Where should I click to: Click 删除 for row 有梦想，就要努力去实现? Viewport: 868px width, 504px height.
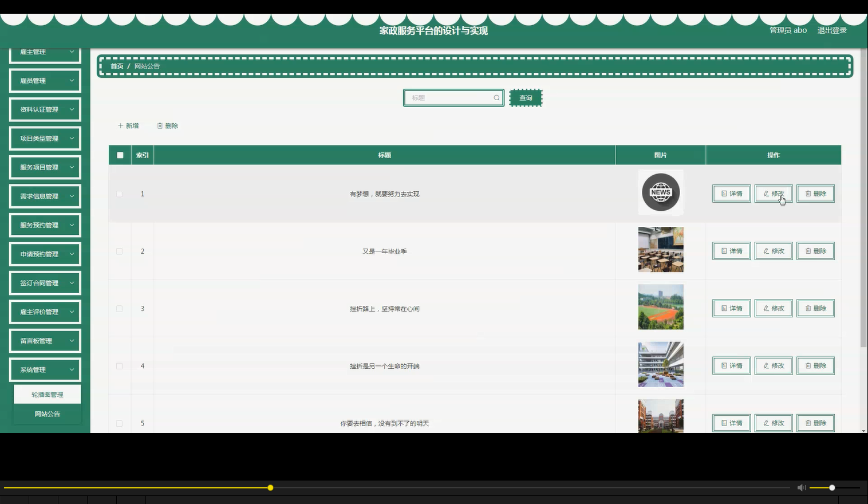click(x=815, y=194)
